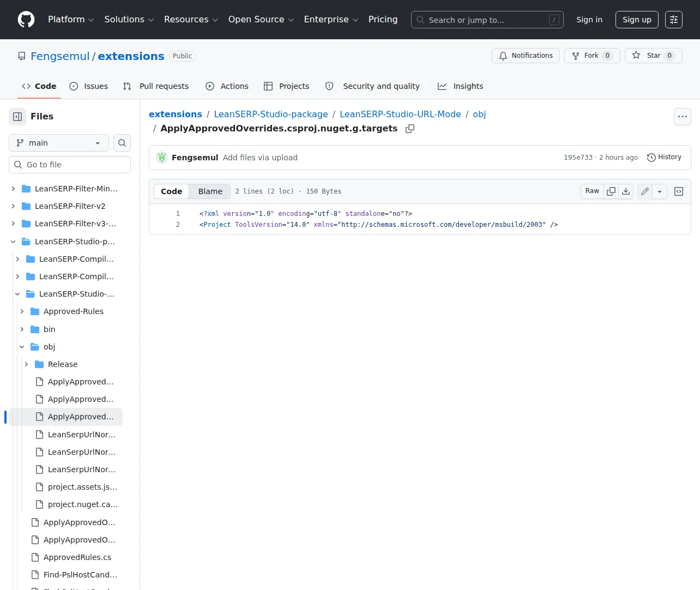
Task: Go to the Pull requests tab
Action: pos(156,86)
